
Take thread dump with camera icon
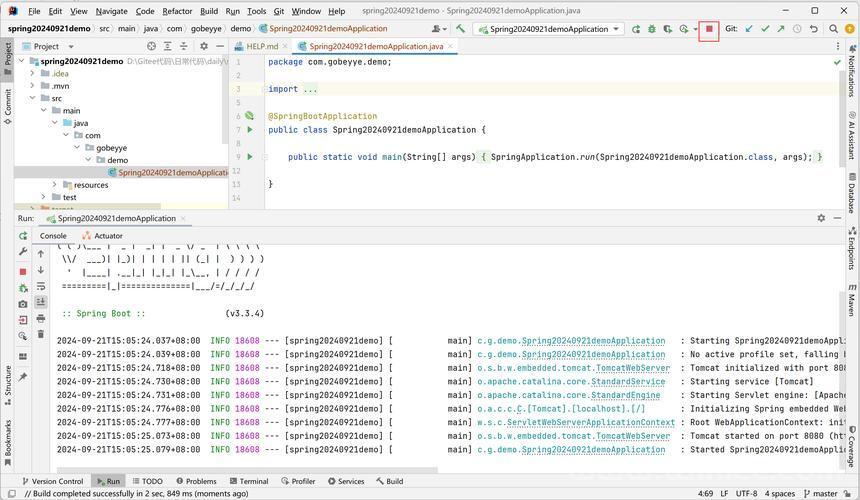pyautogui.click(x=23, y=304)
